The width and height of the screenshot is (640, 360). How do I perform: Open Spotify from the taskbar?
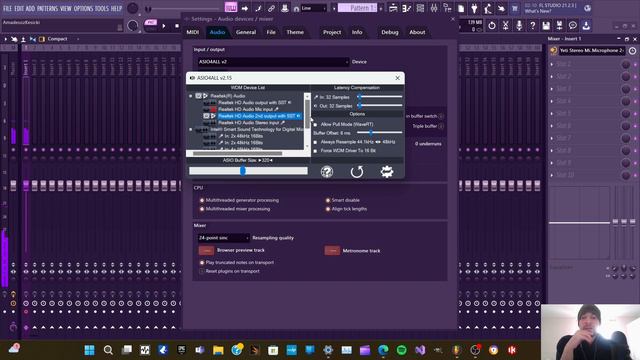[x=402, y=350]
